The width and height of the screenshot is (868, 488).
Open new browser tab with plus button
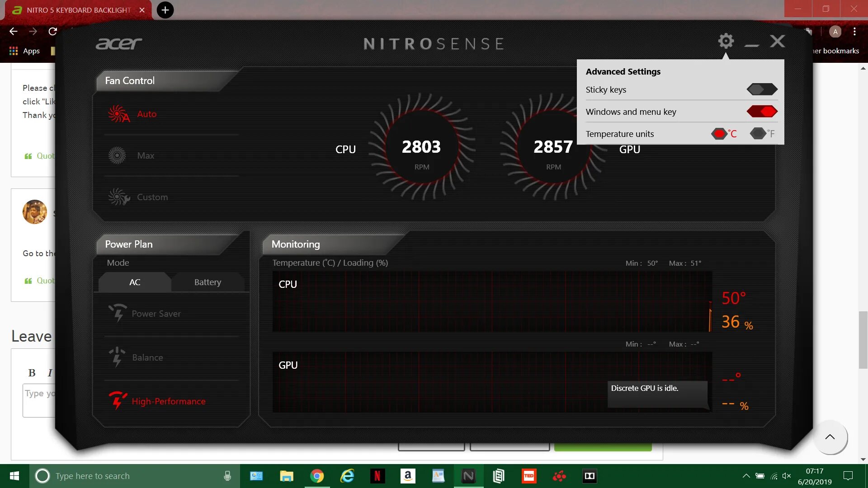(x=165, y=10)
